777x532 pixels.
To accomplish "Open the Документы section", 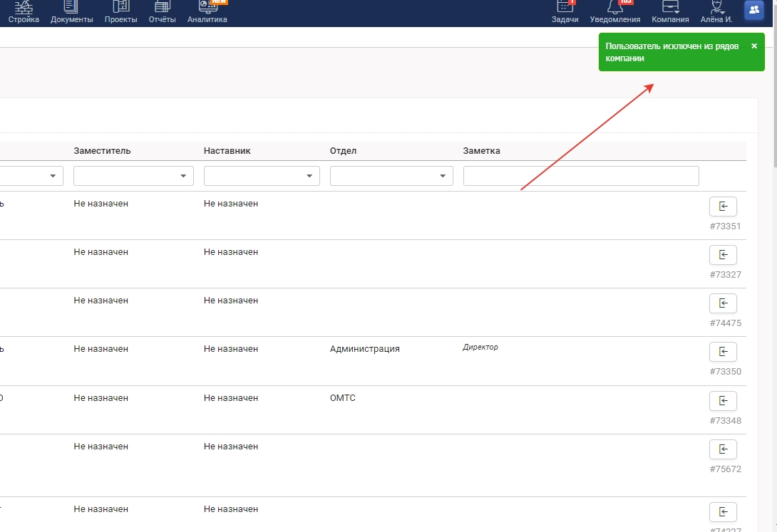I will point(71,11).
